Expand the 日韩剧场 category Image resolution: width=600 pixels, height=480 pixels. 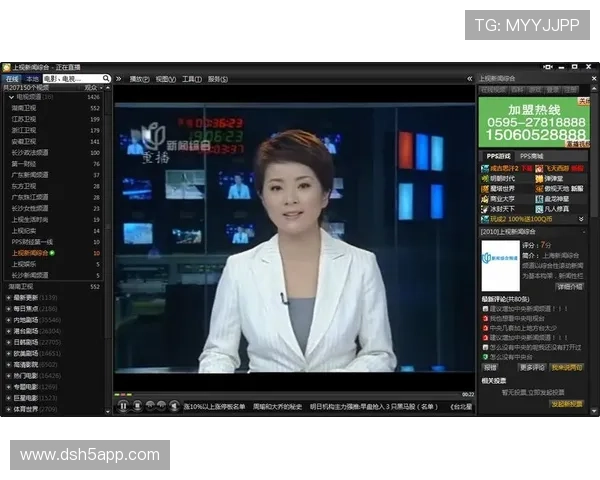8,342
